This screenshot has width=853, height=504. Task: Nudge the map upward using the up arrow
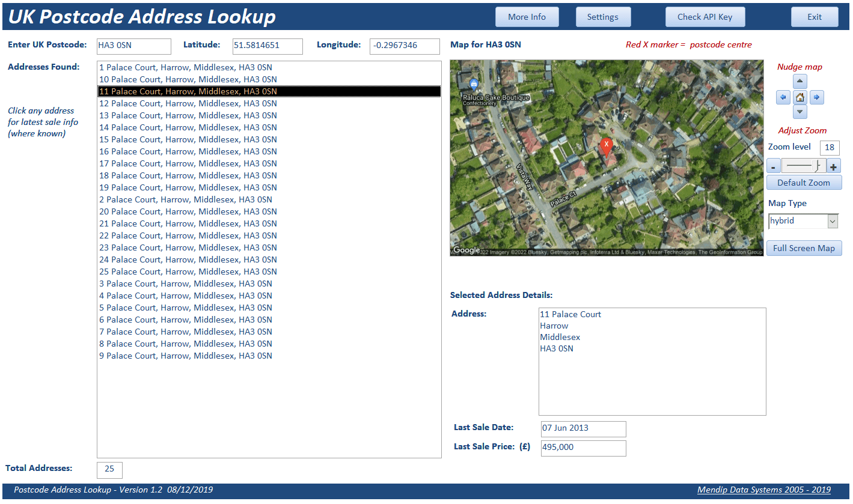click(799, 81)
